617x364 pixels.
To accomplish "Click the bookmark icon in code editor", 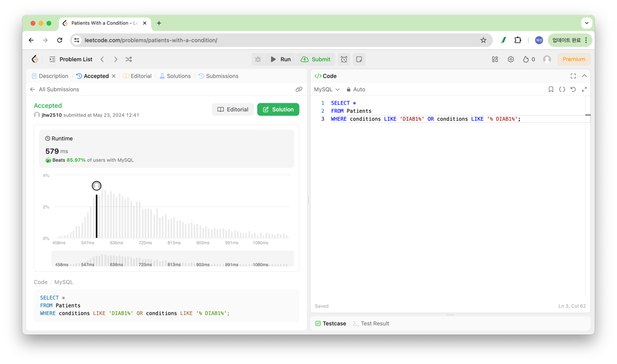I will point(551,89).
